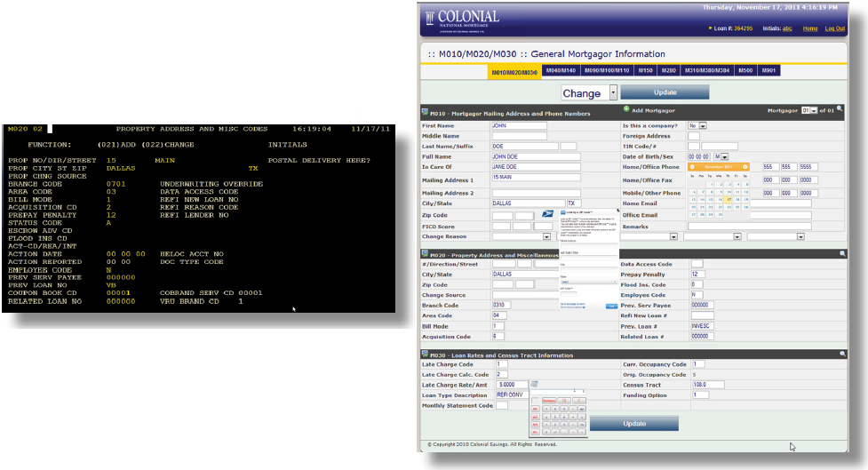This screenshot has width=868, height=470.
Task: Click Prev. Loan # field showing INVESC
Action: pyautogui.click(x=703, y=326)
